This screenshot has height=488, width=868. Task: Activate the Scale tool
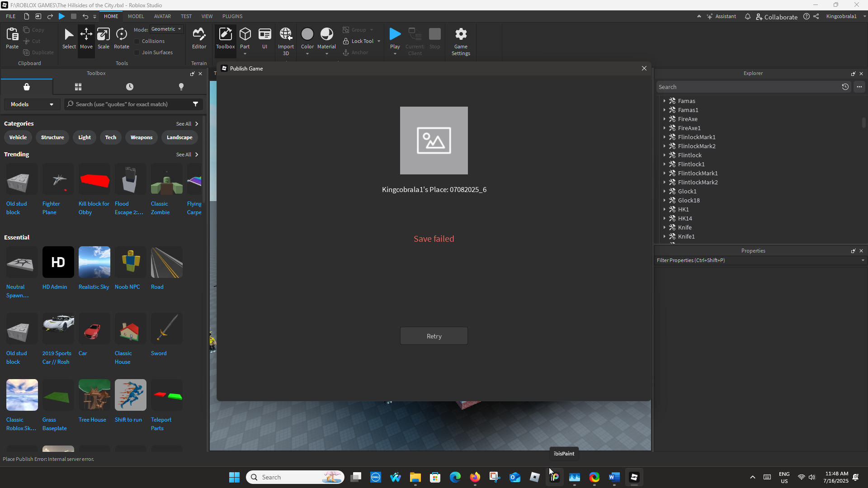click(x=104, y=38)
